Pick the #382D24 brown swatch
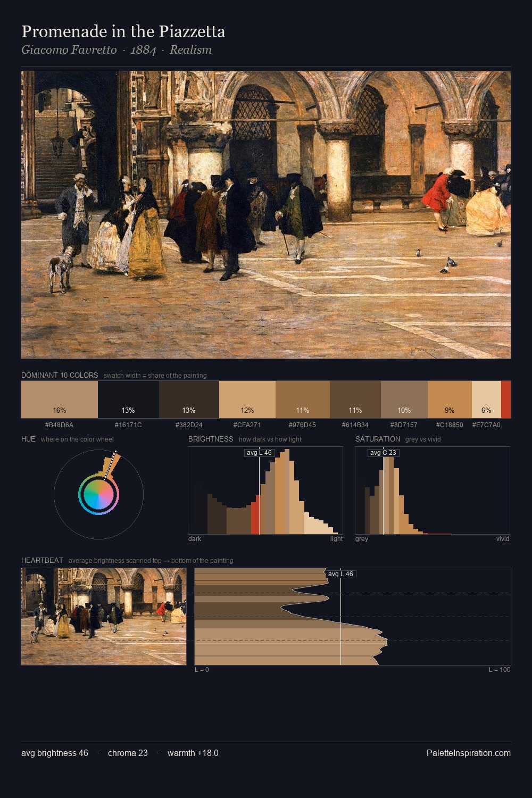The width and height of the screenshot is (532, 798). click(x=189, y=400)
